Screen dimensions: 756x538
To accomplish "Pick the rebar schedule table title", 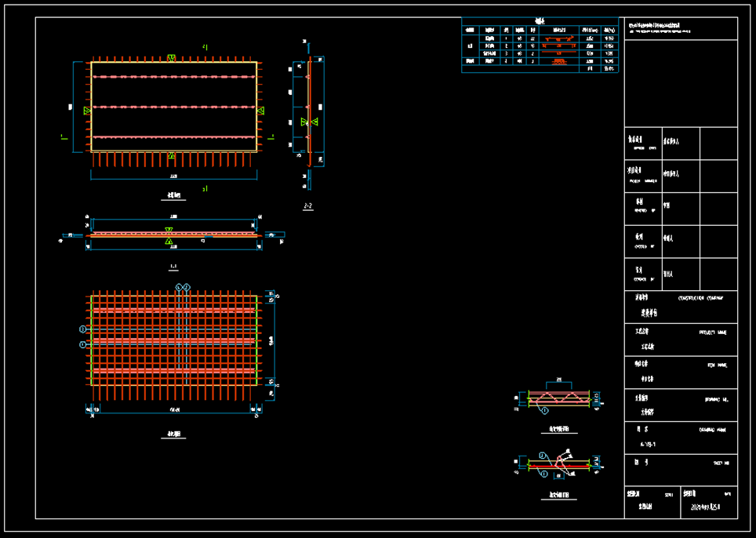I will click(540, 21).
